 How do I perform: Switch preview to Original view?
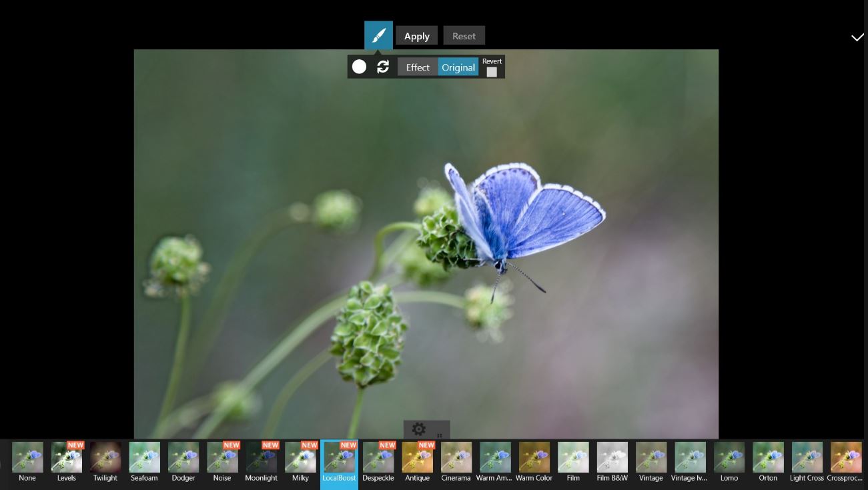458,67
